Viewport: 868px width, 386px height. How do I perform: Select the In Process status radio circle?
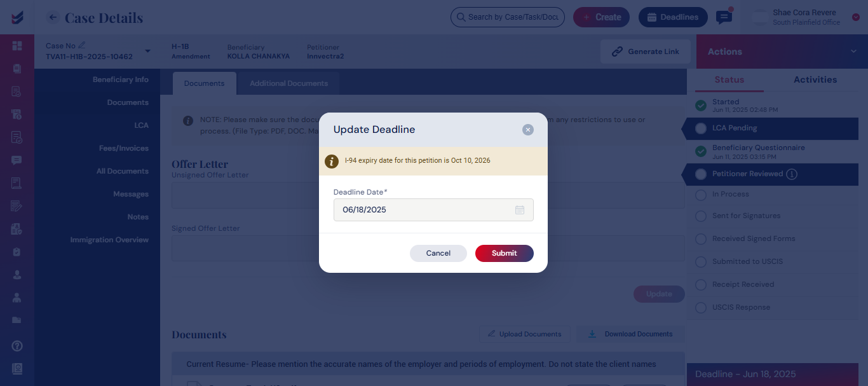701,195
